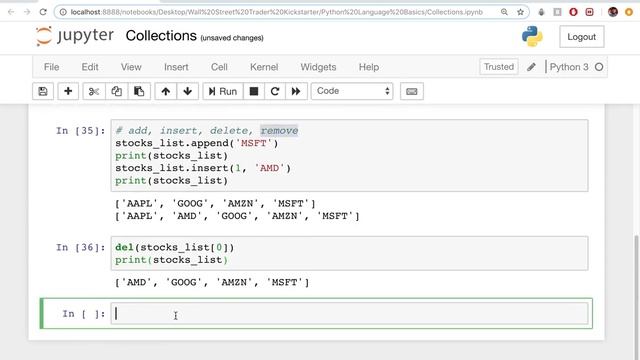Click the stocks_list.append('MSFT') line
640x360 pixels.
pyautogui.click(x=197, y=143)
